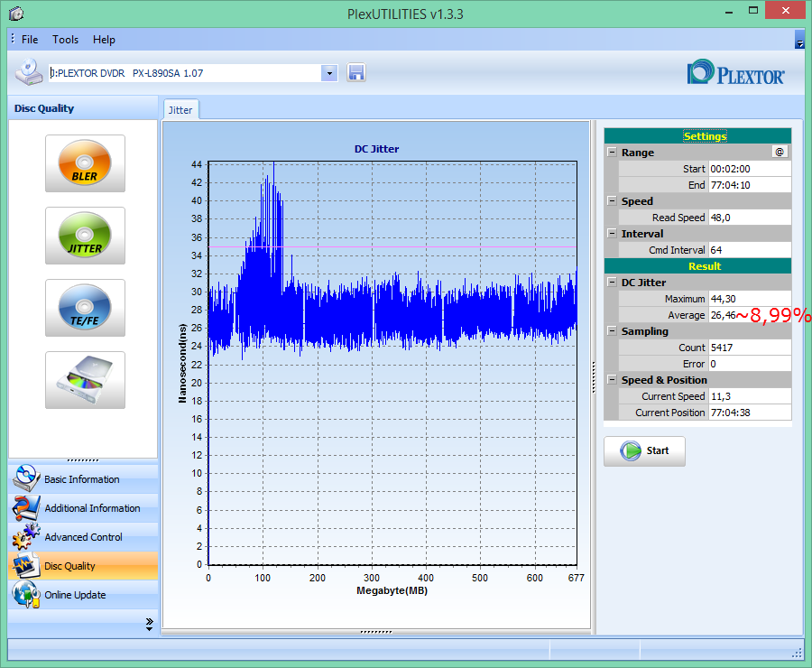The height and width of the screenshot is (668, 812).
Task: Click the DC Jitter Maximum value 44,30
Action: pyautogui.click(x=750, y=299)
